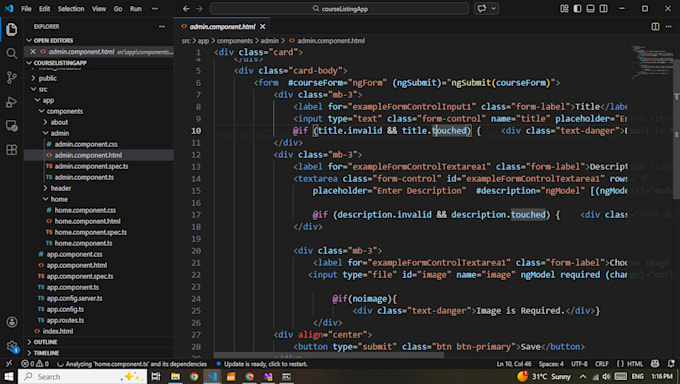Open the Accounts menu icon
The height and width of the screenshot is (384, 680).
pos(12,322)
